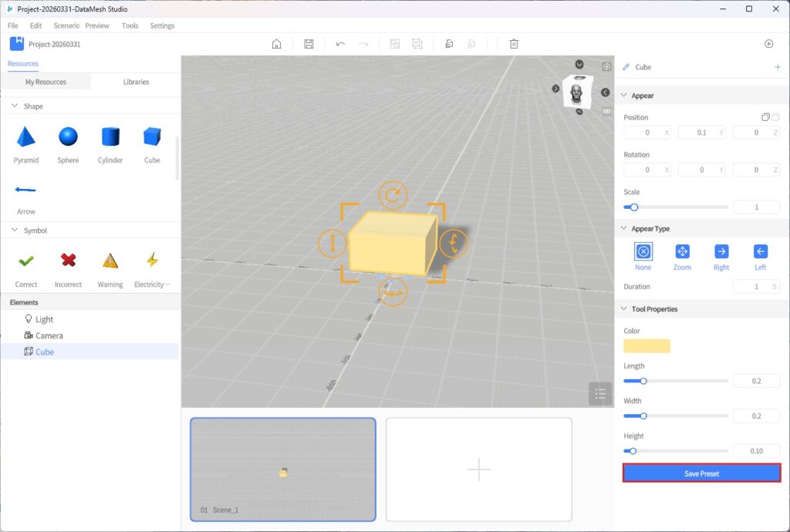Viewport: 790px width, 532px height.
Task: Switch to the My Resources tab
Action: [46, 82]
